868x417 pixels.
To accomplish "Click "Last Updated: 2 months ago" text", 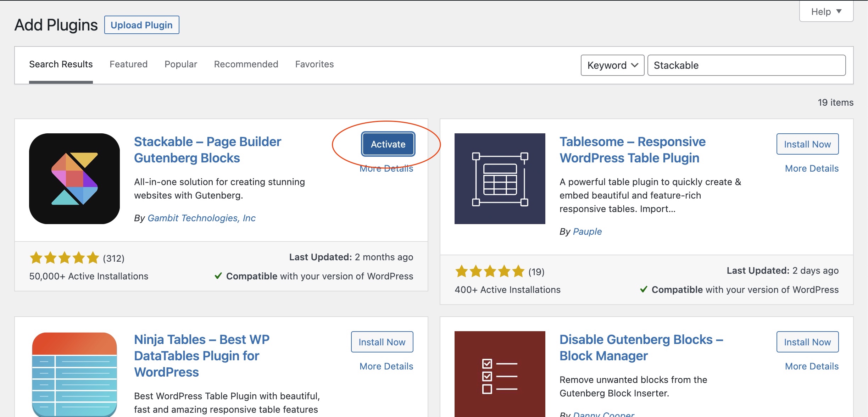I will coord(351,257).
